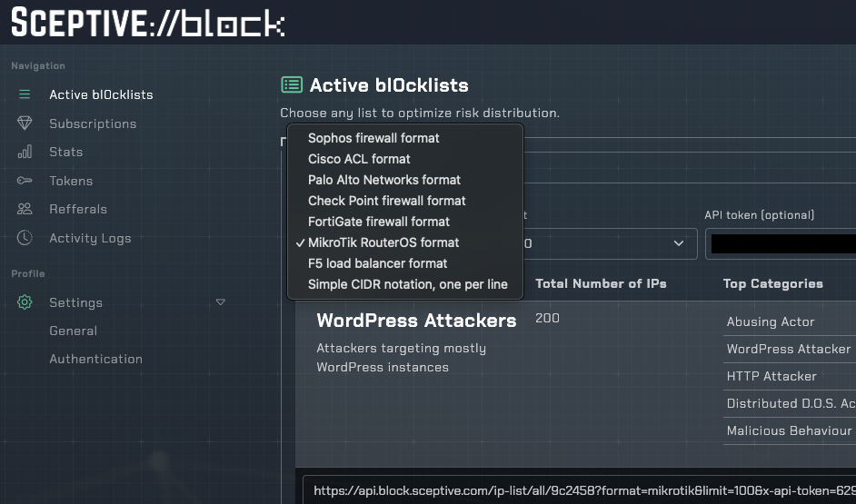The image size is (856, 504).
Task: Go to Authentication settings
Action: [95, 359]
